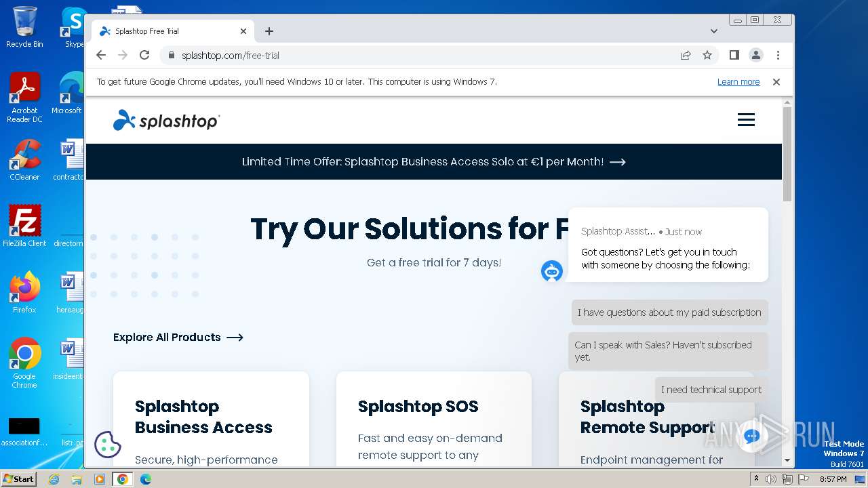Select Splashtop Business Access card heading
The image size is (868, 488).
203,417
